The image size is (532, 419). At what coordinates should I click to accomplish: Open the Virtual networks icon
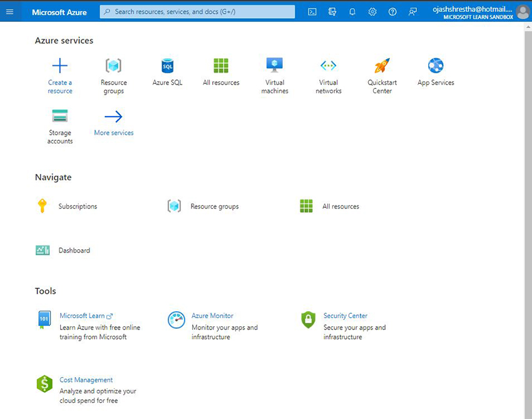328,66
